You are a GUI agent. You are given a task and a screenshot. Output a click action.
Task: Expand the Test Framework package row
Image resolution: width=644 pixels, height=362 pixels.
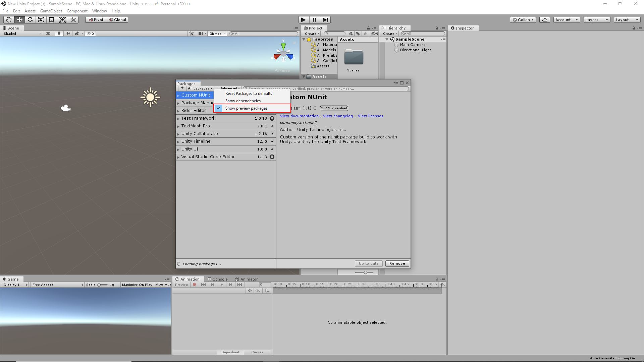pos(178,119)
